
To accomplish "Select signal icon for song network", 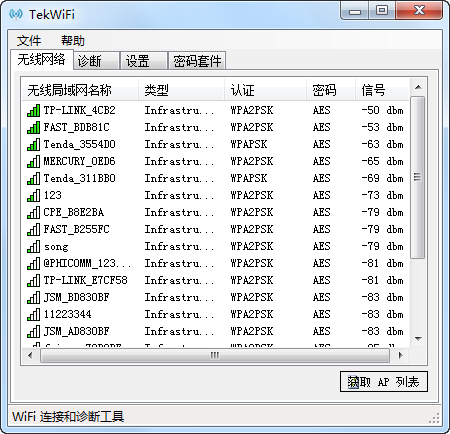I will coord(33,246).
